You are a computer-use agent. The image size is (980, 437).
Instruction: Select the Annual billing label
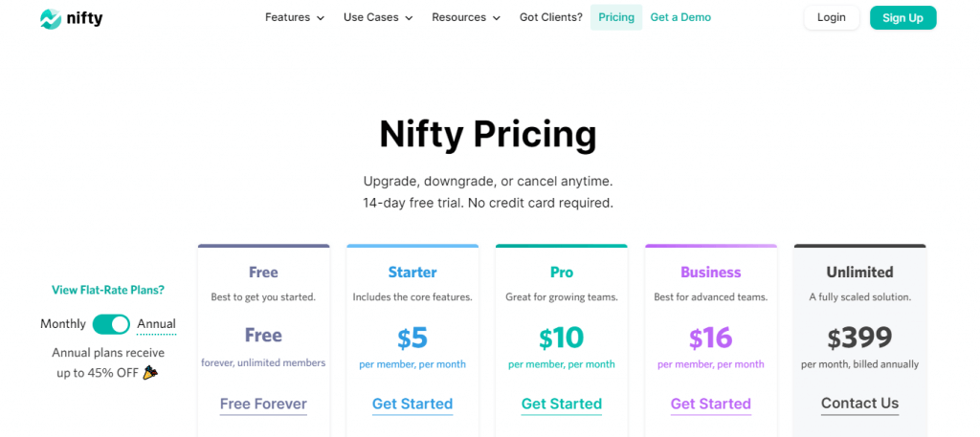coord(156,324)
